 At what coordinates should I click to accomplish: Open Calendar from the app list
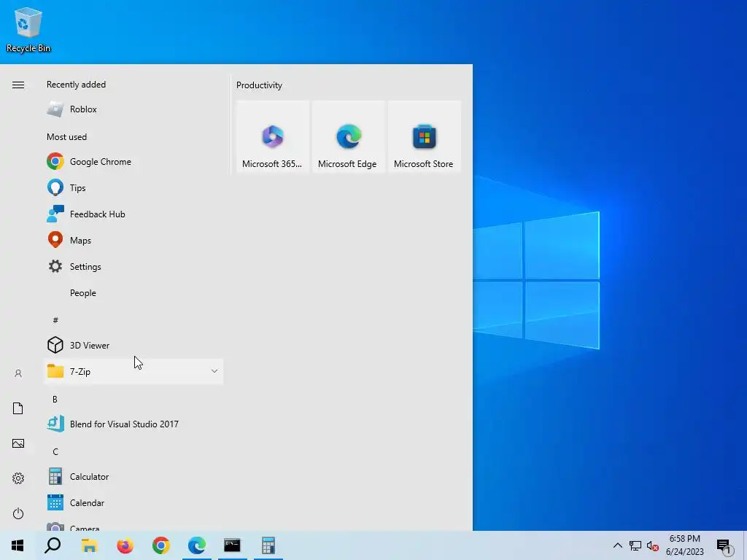133,503
